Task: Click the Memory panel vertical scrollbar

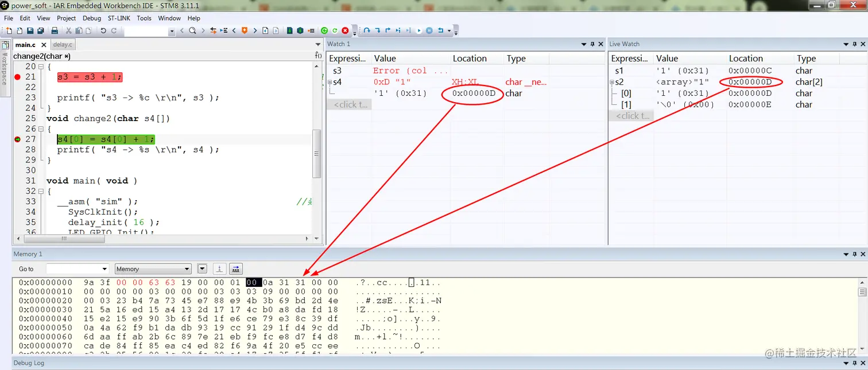Action: click(x=862, y=316)
